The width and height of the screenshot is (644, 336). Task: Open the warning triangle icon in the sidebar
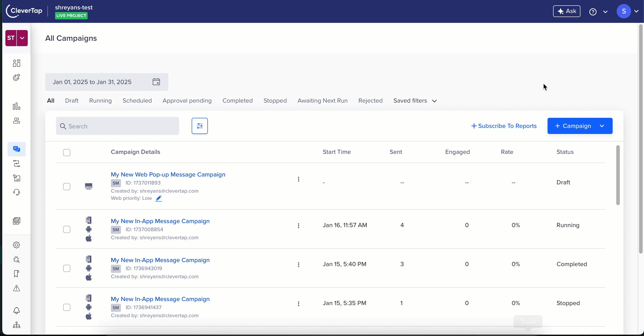pos(17,288)
